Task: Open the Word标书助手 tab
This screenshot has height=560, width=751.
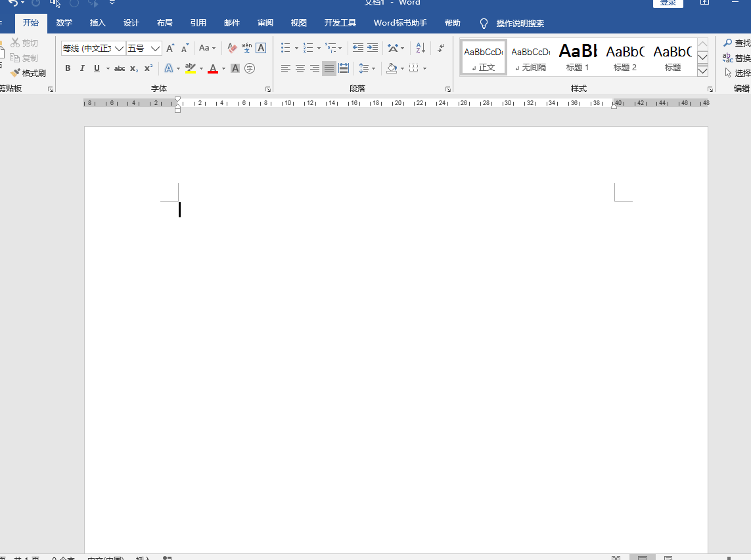Action: pyautogui.click(x=400, y=23)
